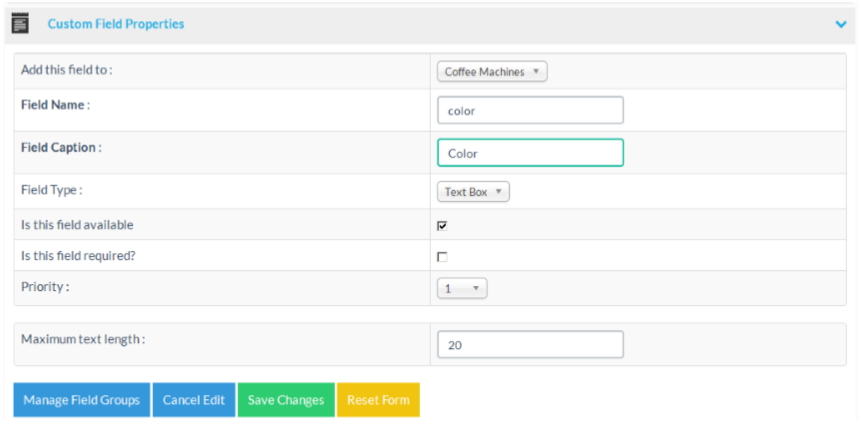The width and height of the screenshot is (861, 428).
Task: Open the Field Type Text Box dropdown
Action: coord(473,191)
